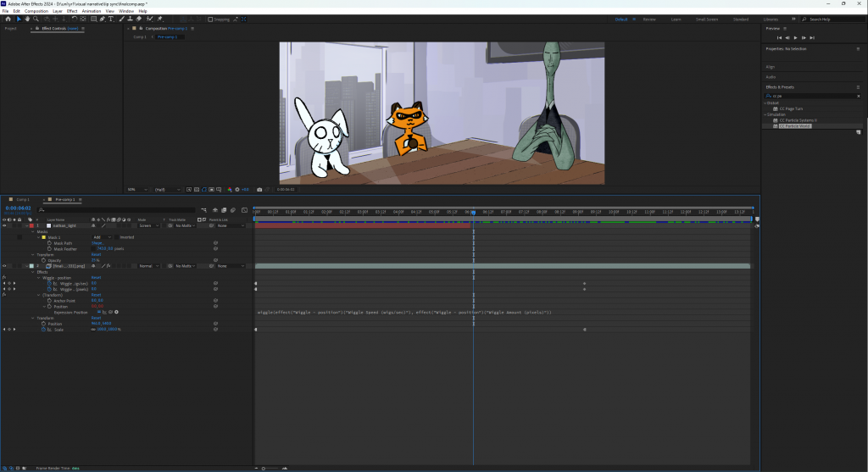
Task: Enable Motion Blur for layers icon
Action: [232, 210]
